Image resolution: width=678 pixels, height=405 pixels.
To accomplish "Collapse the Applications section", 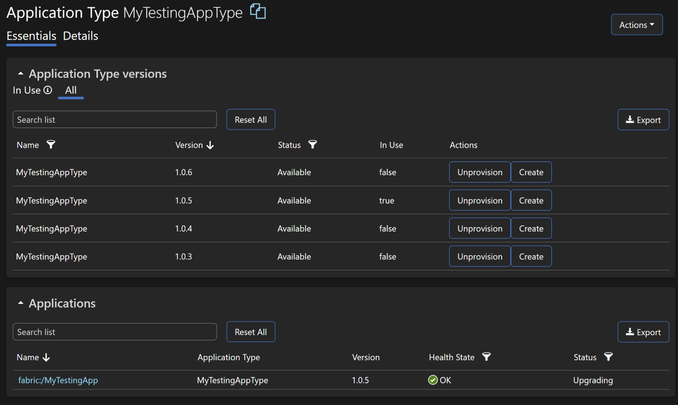I will click(20, 303).
